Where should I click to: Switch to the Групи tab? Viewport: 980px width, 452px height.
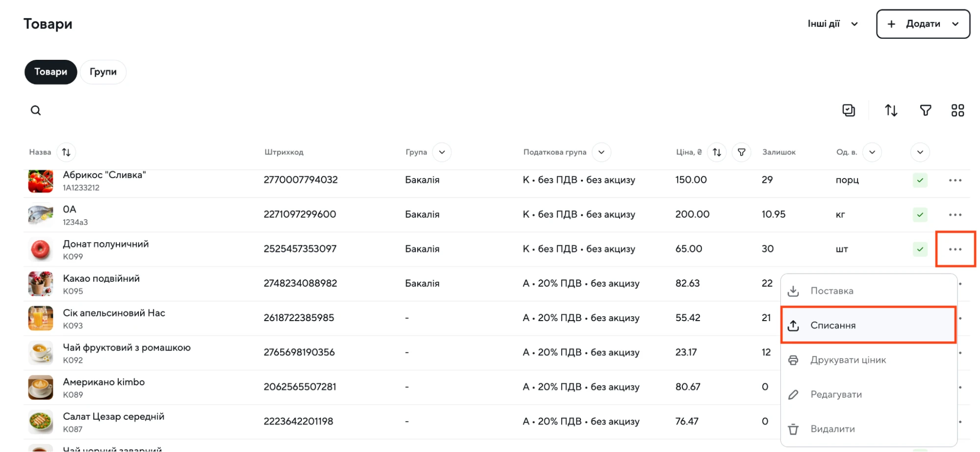click(x=103, y=72)
